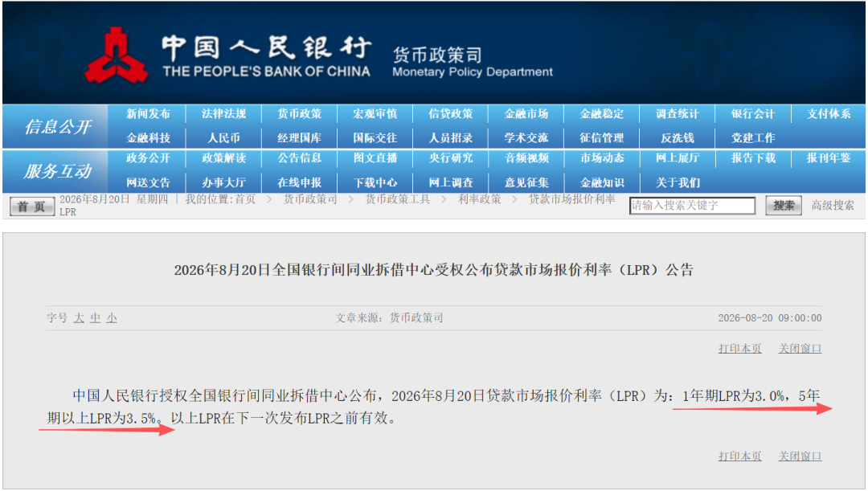This screenshot has width=868, height=491.
Task: Open the 市场动态 menu item
Action: point(602,158)
